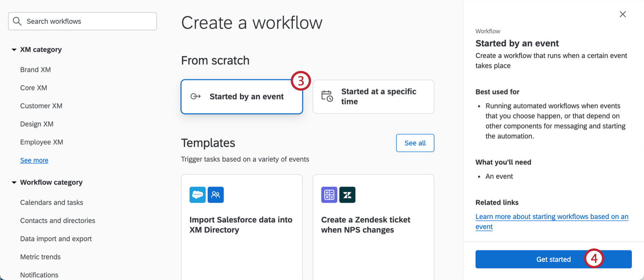Expand XM categories with See more

pos(34,160)
